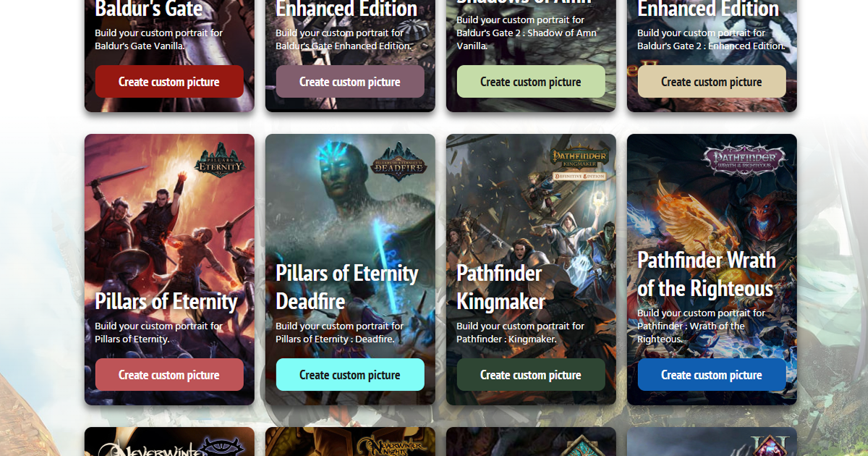Select the Pillars of Eternity card artwork
868x456 pixels.
(x=169, y=217)
